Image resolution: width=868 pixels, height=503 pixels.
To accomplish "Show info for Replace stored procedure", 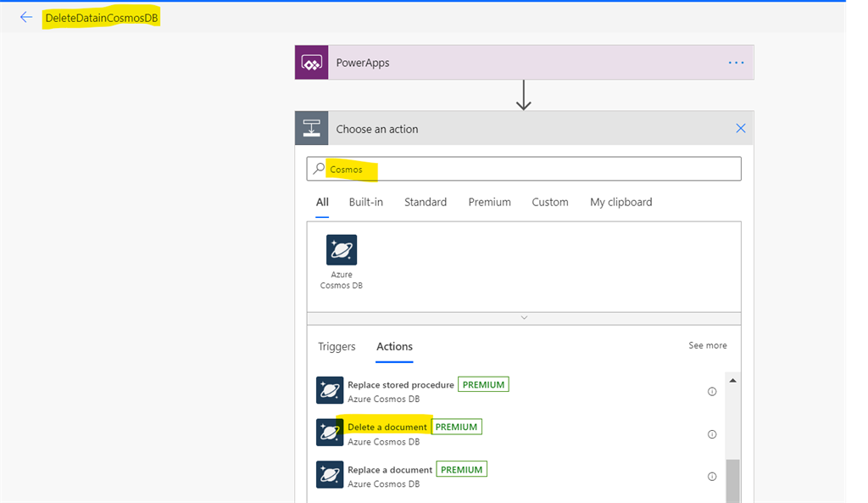I will click(x=712, y=392).
